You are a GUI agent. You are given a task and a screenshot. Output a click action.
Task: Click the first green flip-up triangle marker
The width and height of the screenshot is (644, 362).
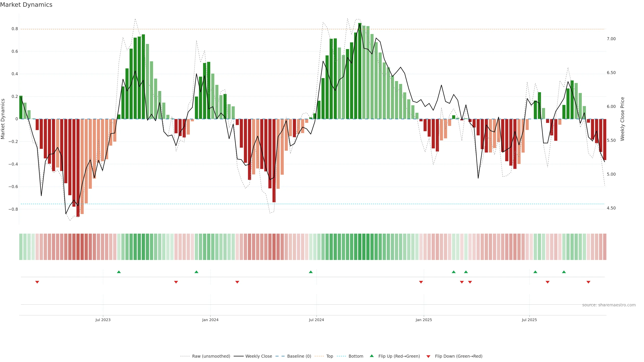[119, 272]
